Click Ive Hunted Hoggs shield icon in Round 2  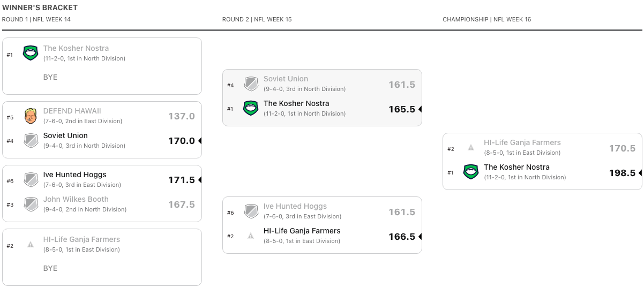[x=251, y=211]
